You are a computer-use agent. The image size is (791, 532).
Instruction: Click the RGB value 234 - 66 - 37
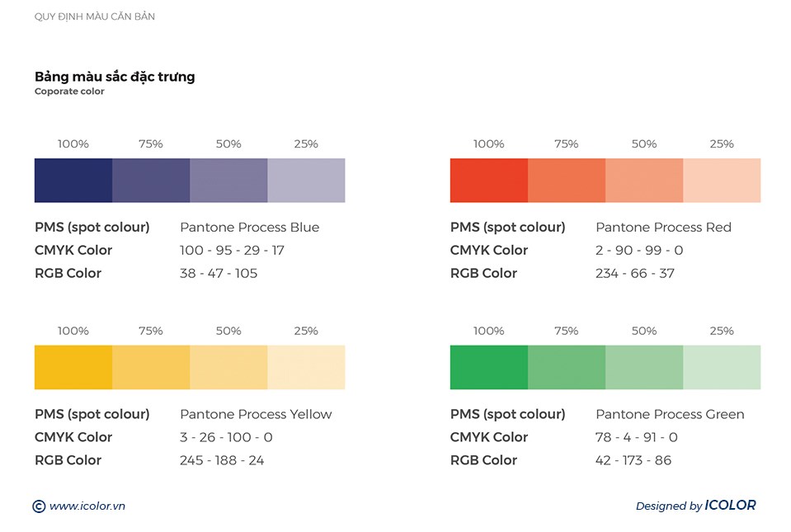634,273
